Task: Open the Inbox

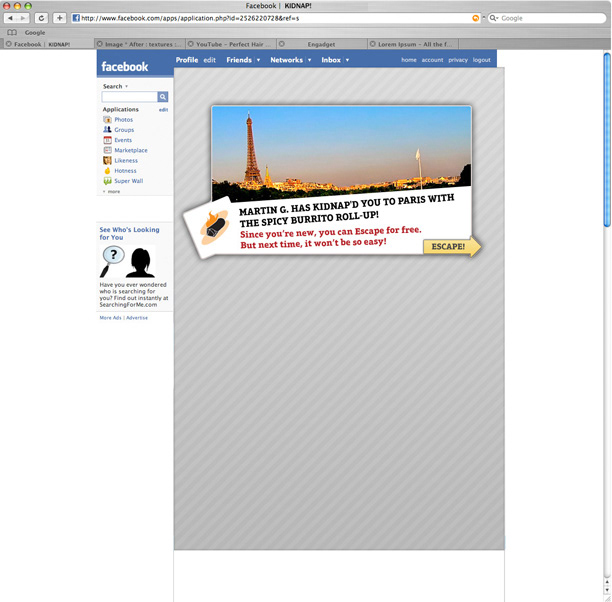Action: 331,60
